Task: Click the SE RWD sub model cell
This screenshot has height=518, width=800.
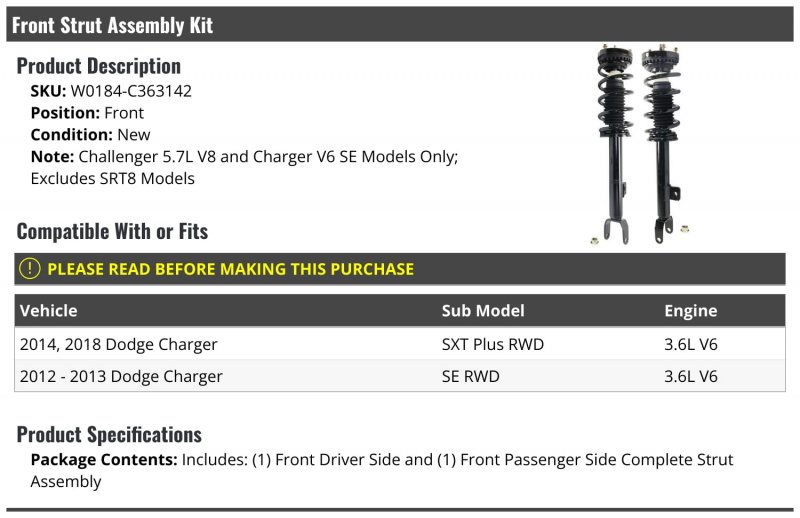Action: click(470, 376)
